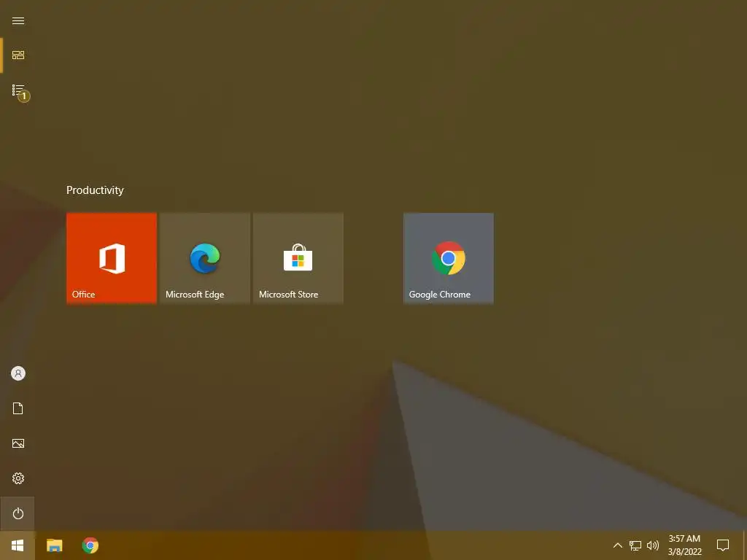Open the volume control tray icon
747x560 pixels.
(653, 545)
